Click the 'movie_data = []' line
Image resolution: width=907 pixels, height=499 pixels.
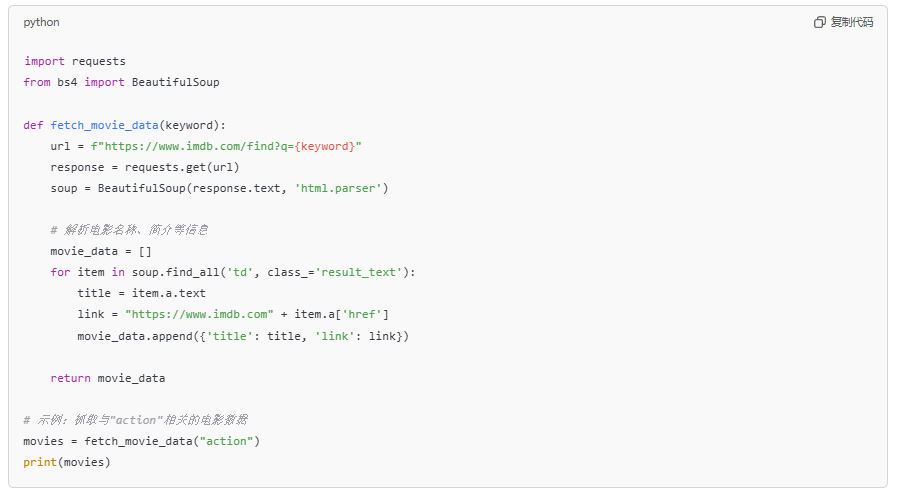[x=101, y=252]
